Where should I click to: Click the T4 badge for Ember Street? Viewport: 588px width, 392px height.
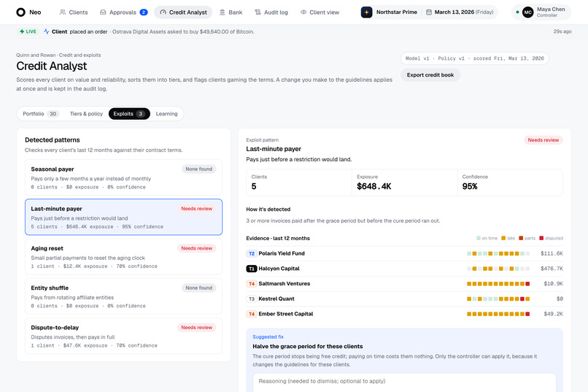click(251, 314)
